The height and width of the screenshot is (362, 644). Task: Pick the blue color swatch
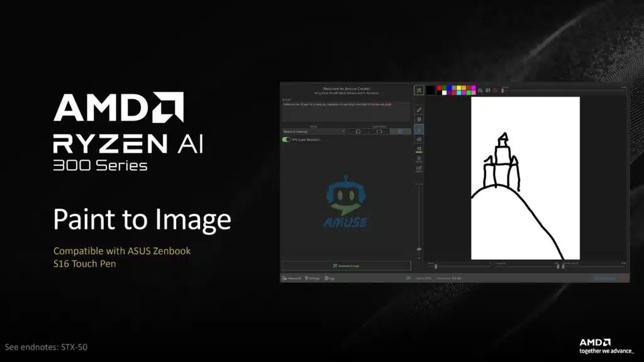click(449, 88)
